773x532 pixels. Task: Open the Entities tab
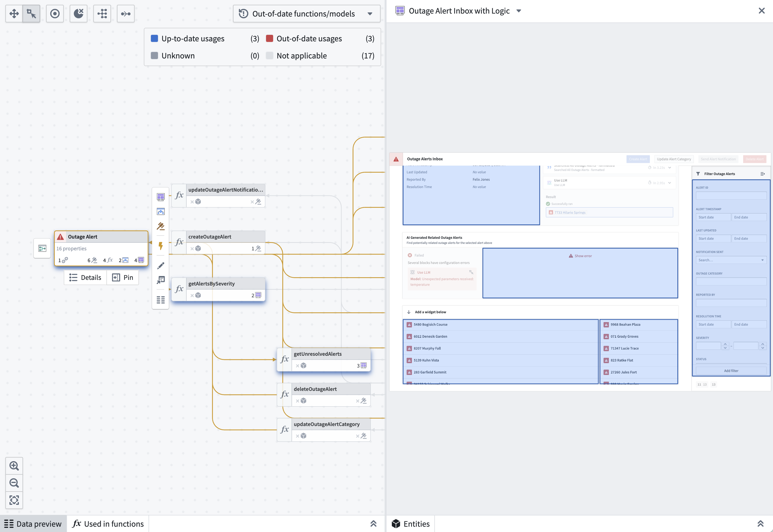point(411,524)
